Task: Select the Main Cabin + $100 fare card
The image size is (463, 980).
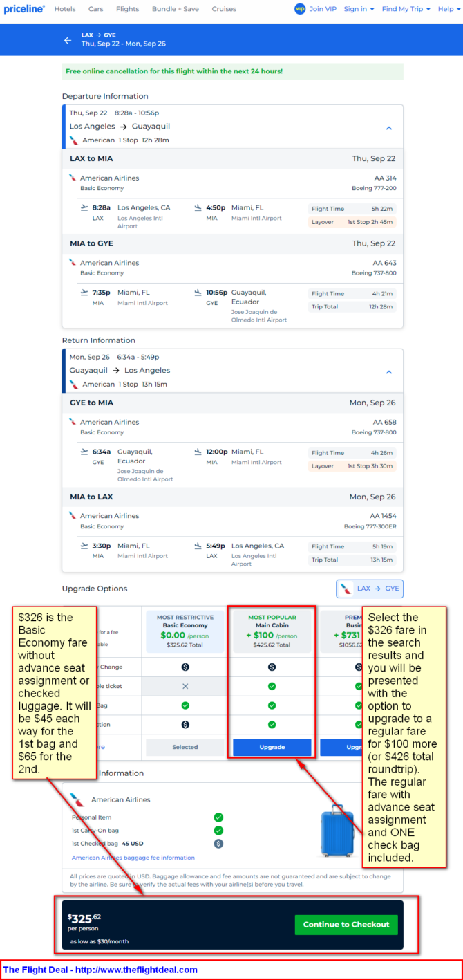Action: [x=272, y=633]
